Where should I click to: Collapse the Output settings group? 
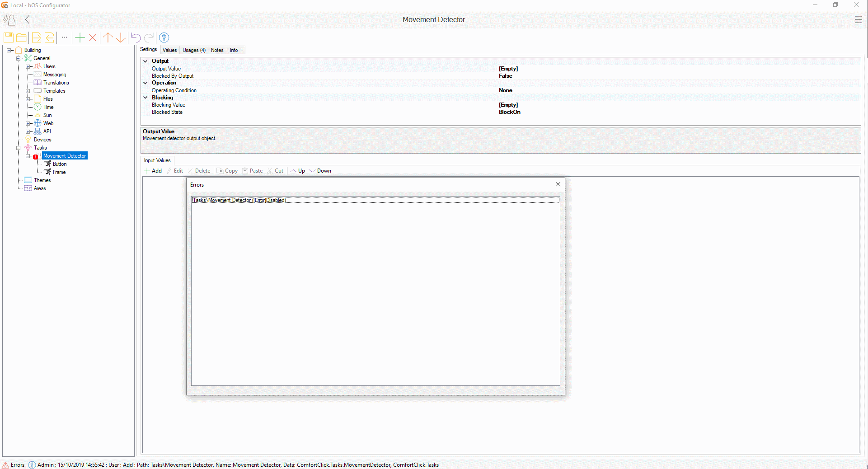[x=145, y=61]
